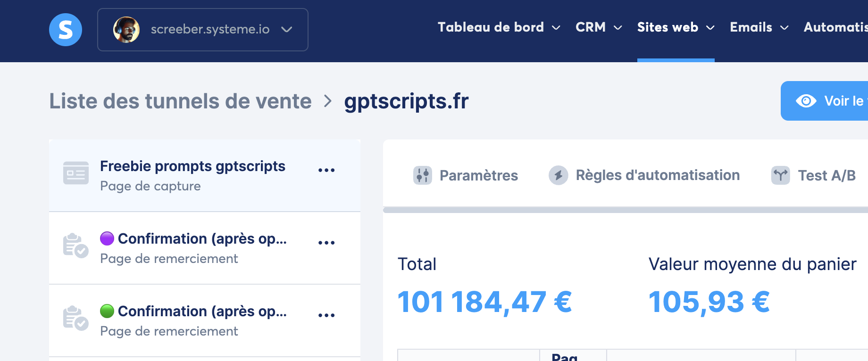
Task: Open the screeber.systeme.io account dropdown
Action: tap(203, 30)
